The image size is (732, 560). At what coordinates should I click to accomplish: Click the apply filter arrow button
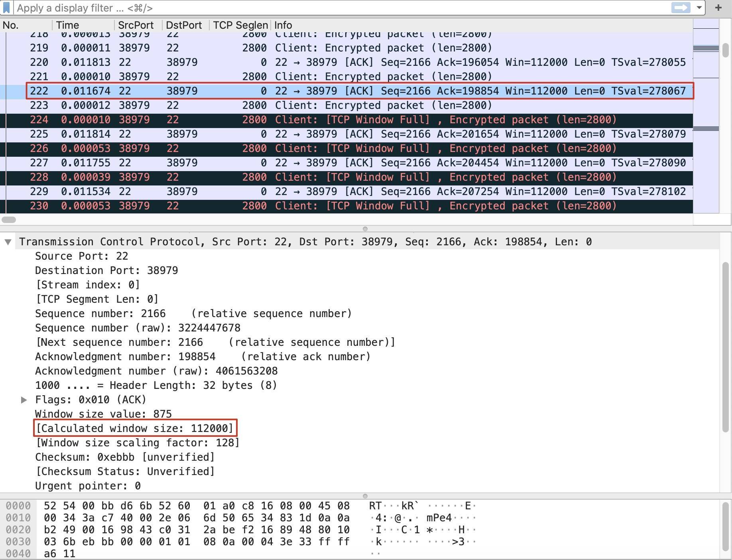point(681,8)
